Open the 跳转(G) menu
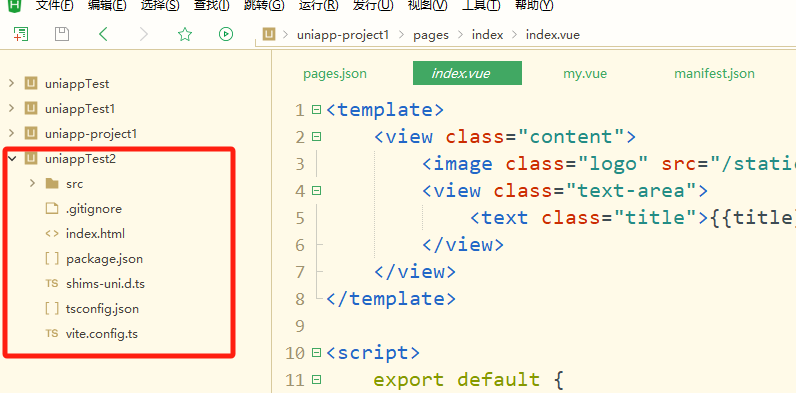Viewport: 796px width, 393px height. (264, 6)
